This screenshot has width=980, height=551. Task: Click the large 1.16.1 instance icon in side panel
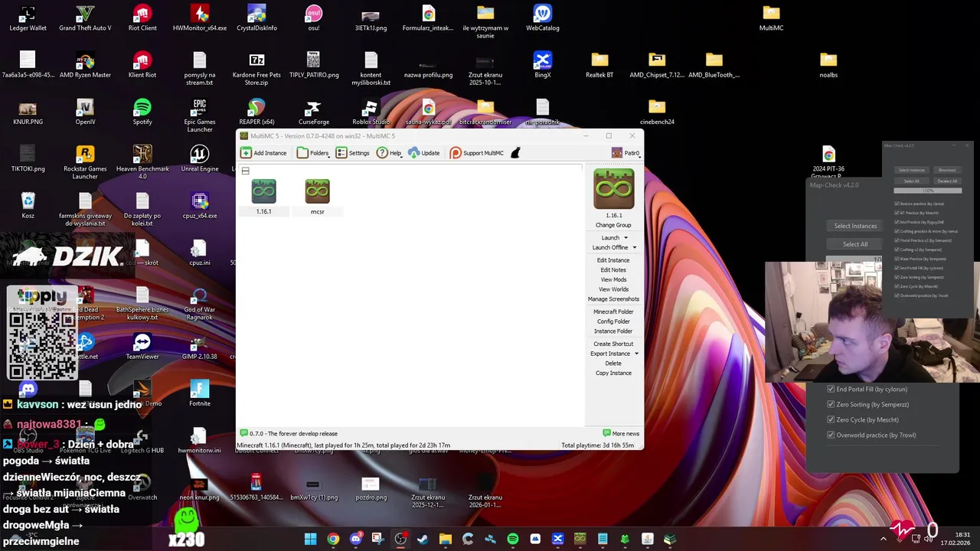pos(613,188)
